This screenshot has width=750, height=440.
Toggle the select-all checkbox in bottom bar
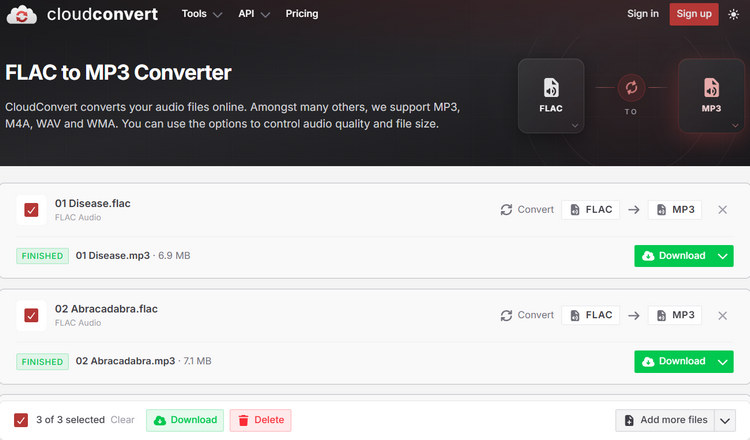click(21, 420)
